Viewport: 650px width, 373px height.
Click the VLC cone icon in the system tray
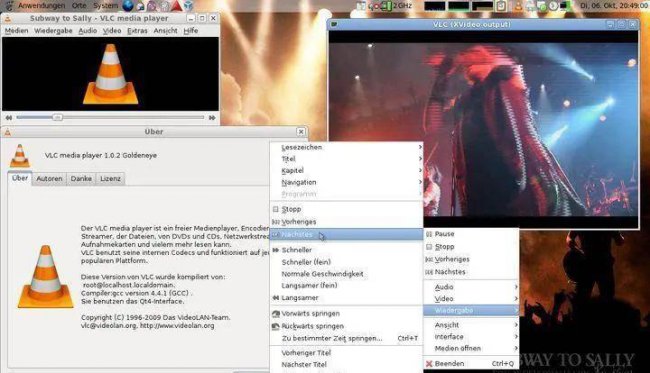[518, 6]
